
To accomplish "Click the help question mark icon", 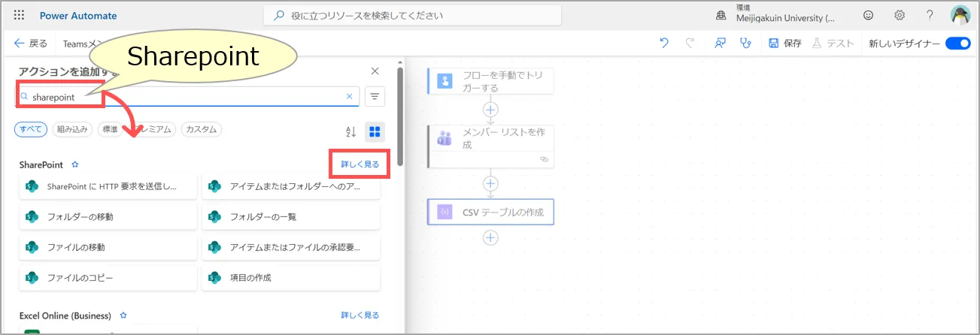I will click(930, 15).
